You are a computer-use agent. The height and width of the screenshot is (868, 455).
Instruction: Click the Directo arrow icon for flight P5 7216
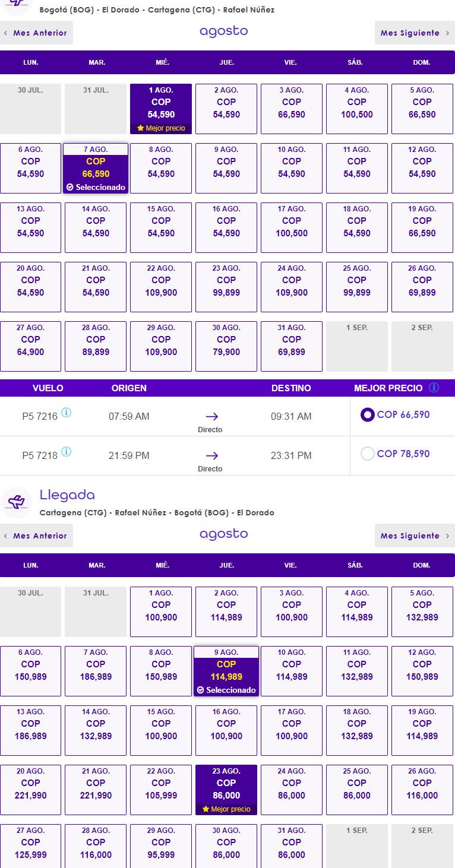coord(210,416)
